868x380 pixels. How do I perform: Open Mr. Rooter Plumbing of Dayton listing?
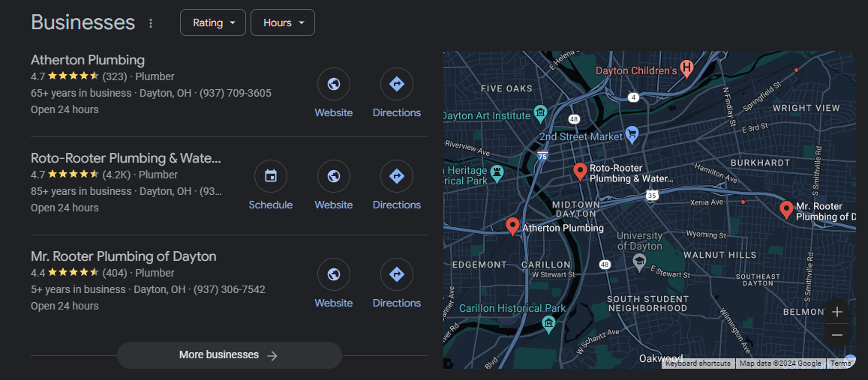(124, 256)
